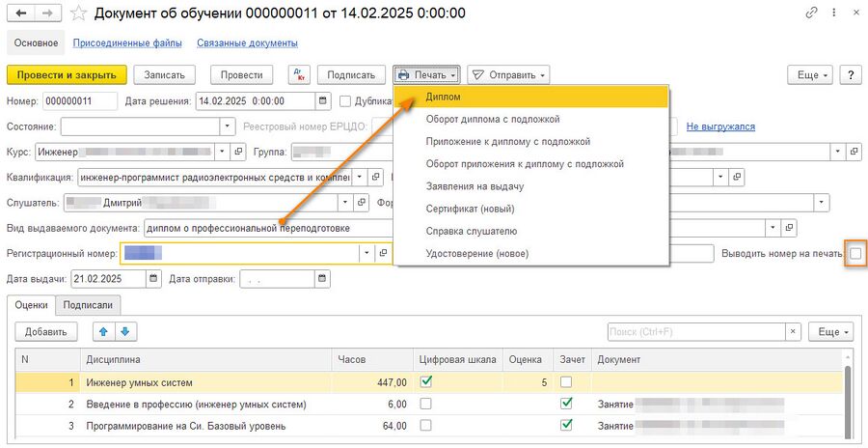Toggle Цифровая шкала for Программирование на Си row
The image size is (868, 448).
click(x=425, y=426)
